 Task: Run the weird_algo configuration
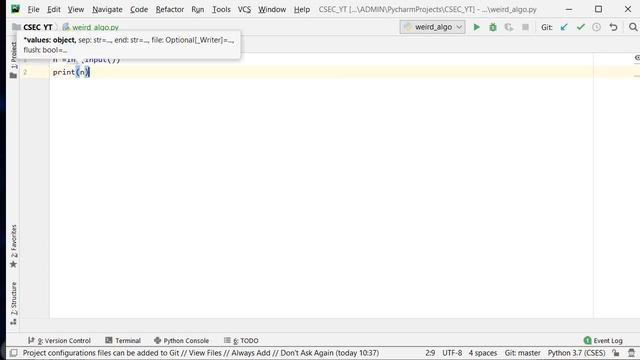point(476,27)
